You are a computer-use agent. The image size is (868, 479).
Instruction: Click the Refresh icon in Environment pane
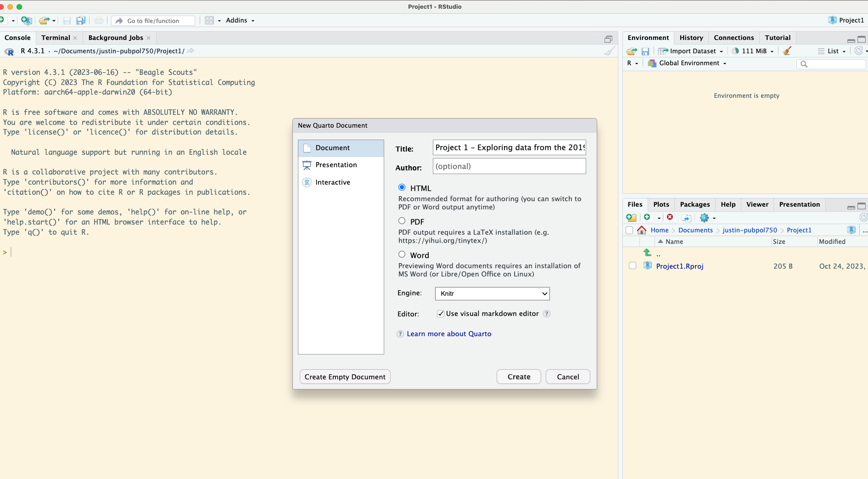point(858,51)
